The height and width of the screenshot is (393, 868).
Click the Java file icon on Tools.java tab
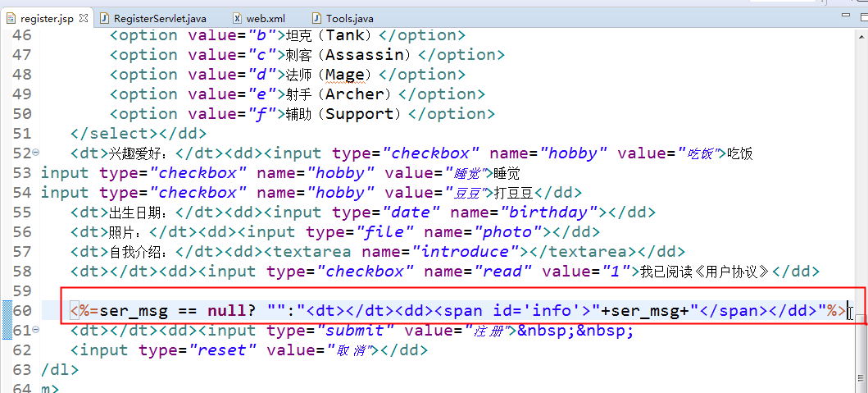(x=316, y=18)
